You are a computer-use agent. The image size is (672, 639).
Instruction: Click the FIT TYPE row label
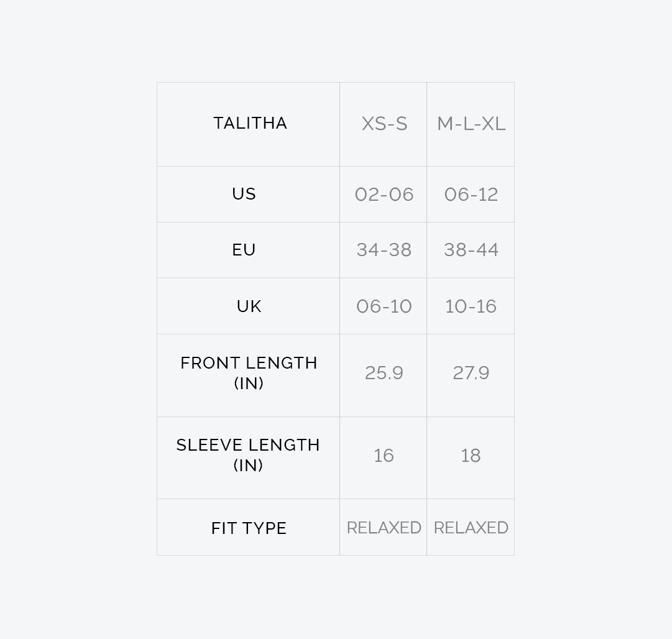coord(249,528)
